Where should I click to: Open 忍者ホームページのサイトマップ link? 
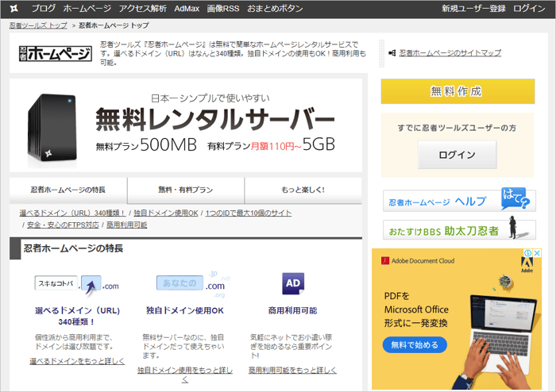coord(450,53)
